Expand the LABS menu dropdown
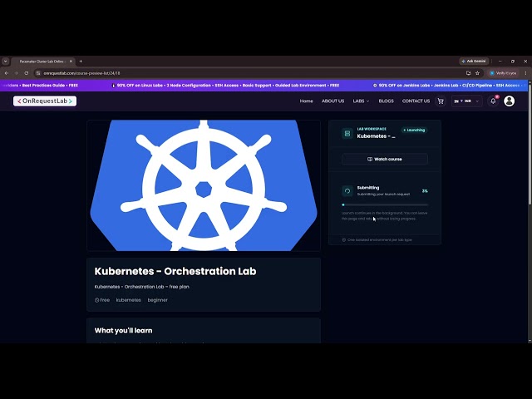 [361, 101]
